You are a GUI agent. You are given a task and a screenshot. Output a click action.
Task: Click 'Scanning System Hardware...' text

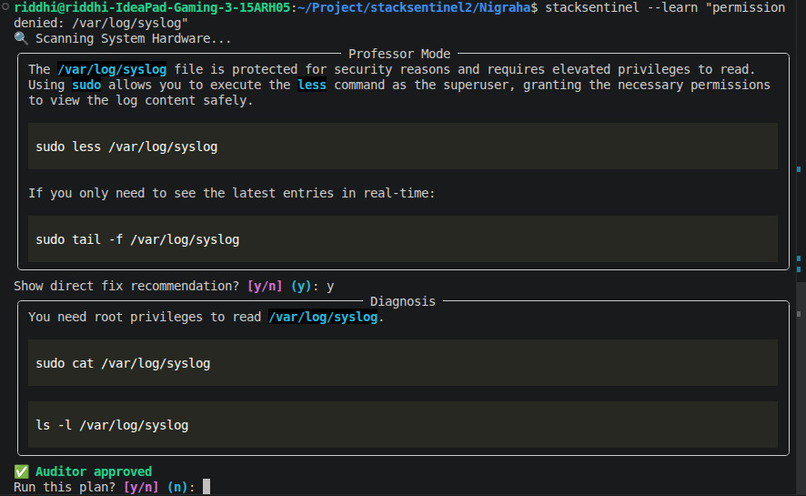[133, 39]
